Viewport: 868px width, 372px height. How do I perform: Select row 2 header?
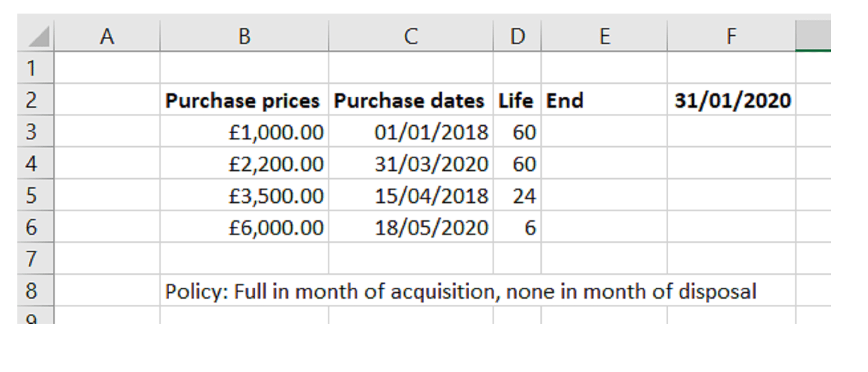pyautogui.click(x=31, y=100)
